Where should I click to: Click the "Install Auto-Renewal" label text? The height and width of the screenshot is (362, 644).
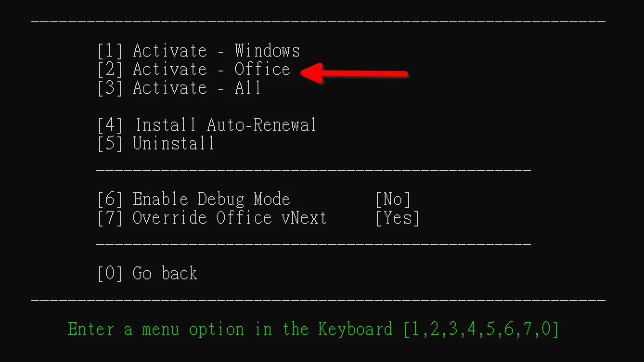pyautogui.click(x=225, y=125)
